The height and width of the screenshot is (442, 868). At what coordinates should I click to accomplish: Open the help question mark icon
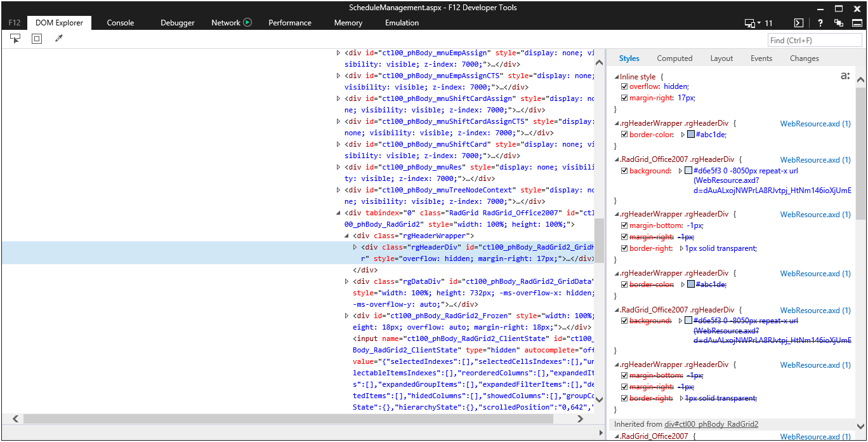(820, 23)
